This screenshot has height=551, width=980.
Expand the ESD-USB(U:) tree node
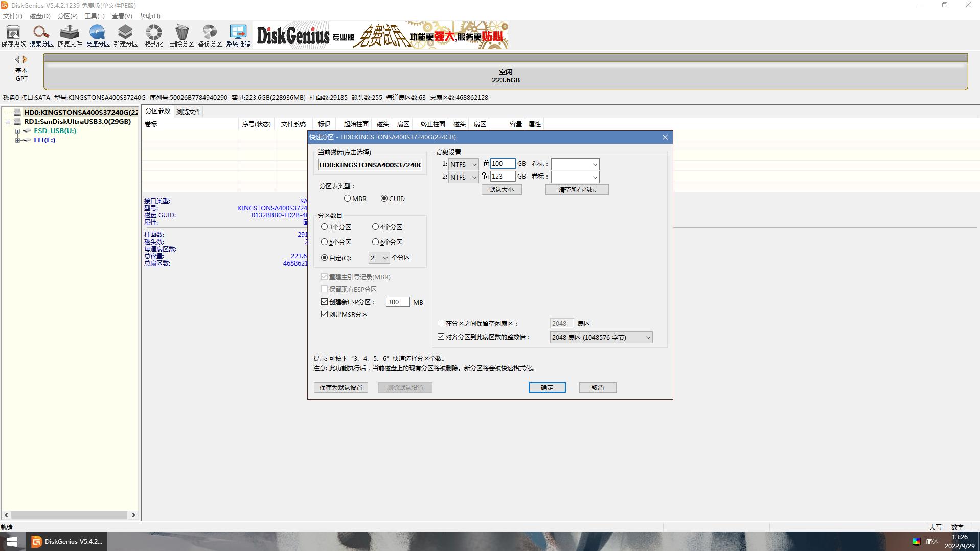pyautogui.click(x=17, y=131)
